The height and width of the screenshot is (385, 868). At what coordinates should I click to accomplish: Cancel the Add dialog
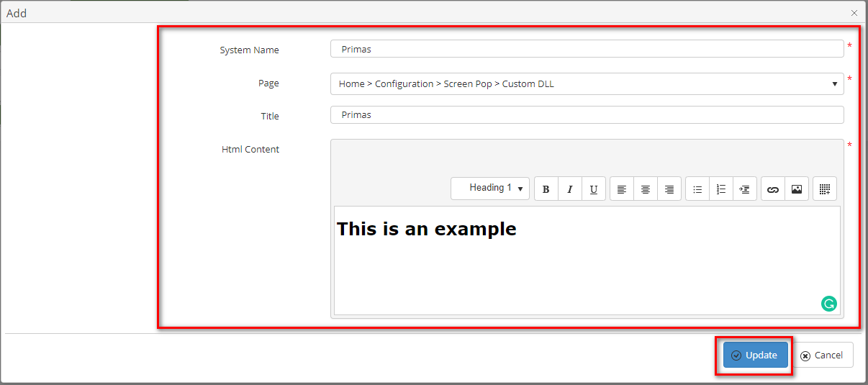pos(822,355)
